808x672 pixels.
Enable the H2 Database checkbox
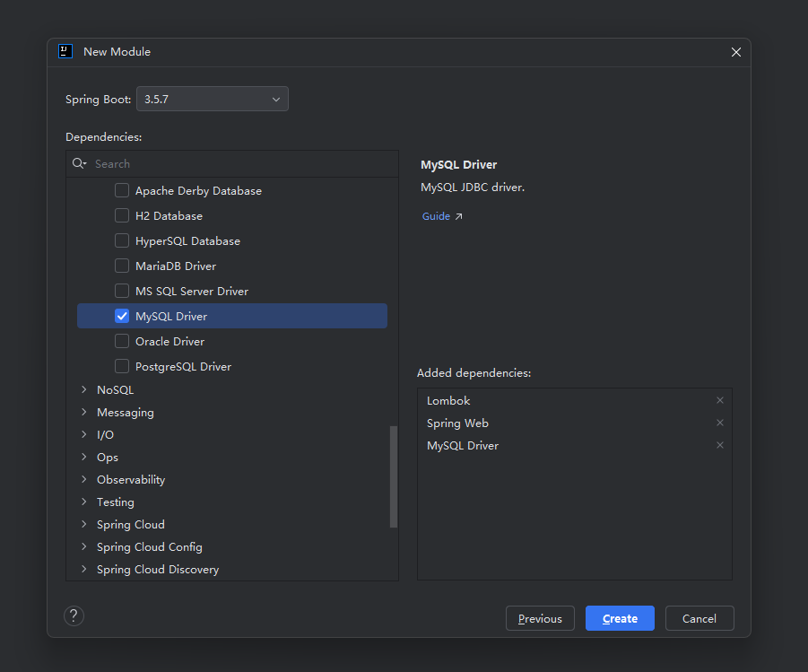tap(122, 215)
